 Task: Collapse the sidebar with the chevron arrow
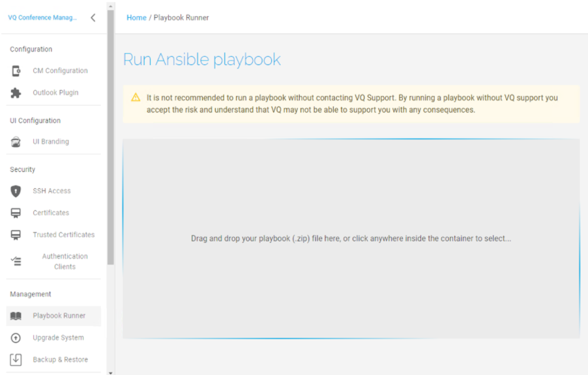[x=93, y=18]
